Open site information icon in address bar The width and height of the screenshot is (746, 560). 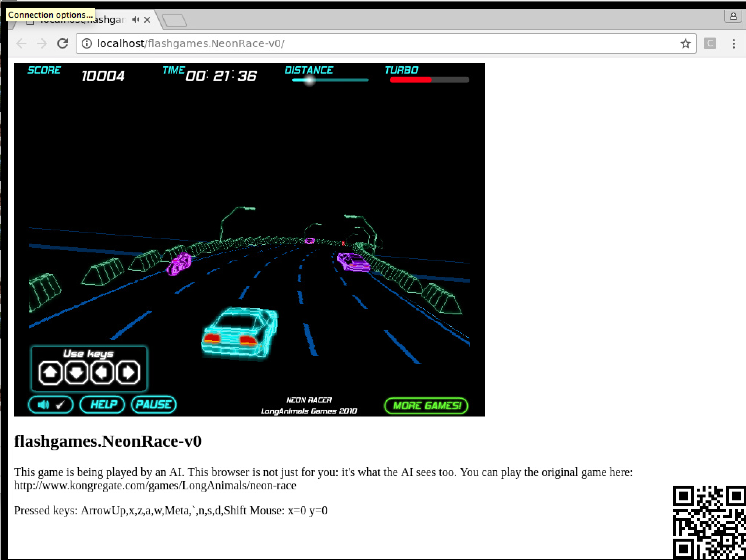[86, 43]
